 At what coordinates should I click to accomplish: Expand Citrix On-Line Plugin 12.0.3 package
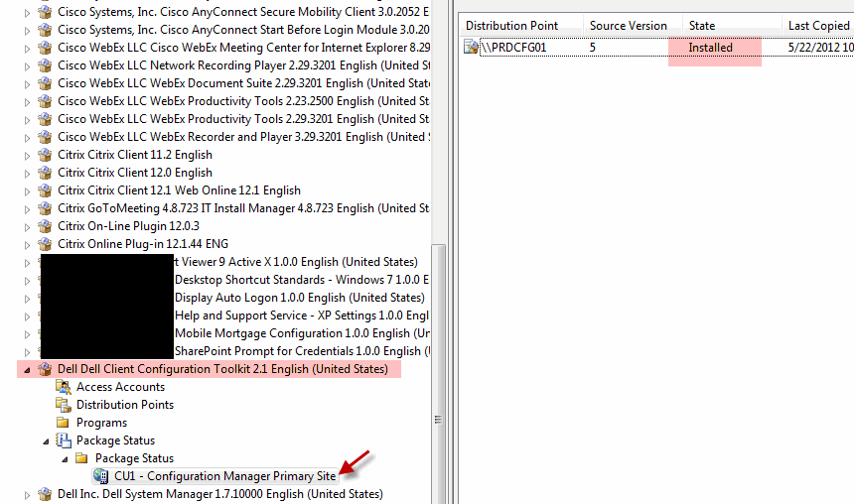(27, 227)
